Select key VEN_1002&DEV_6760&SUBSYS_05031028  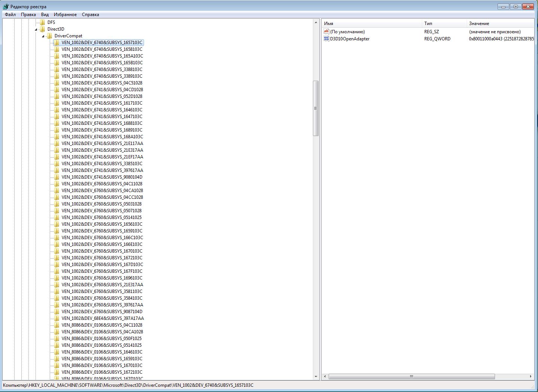(101, 204)
